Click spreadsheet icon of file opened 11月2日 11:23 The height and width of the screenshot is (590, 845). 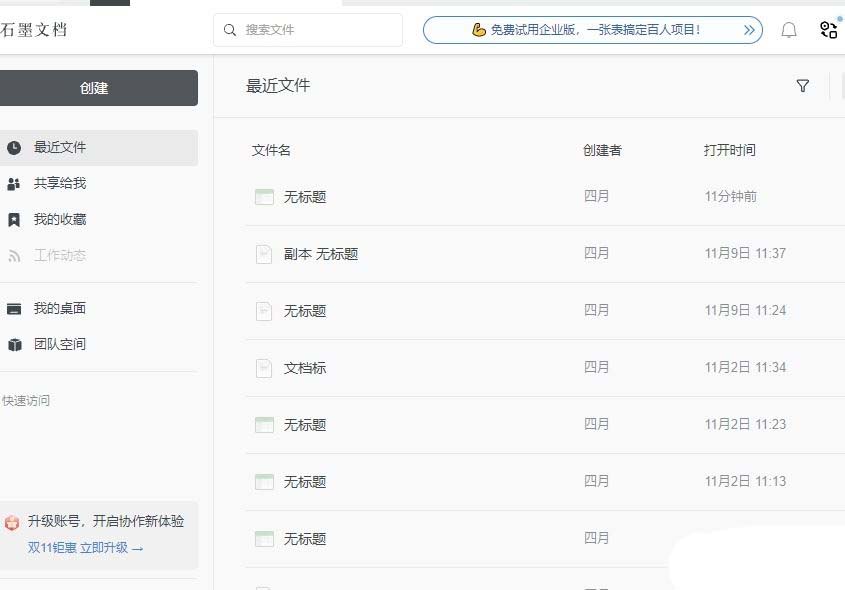point(264,425)
